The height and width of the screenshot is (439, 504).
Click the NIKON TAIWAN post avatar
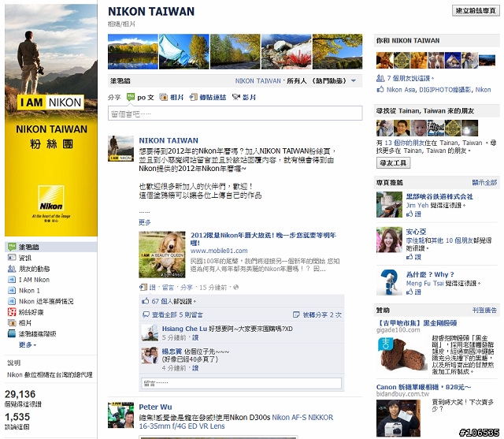click(x=120, y=149)
